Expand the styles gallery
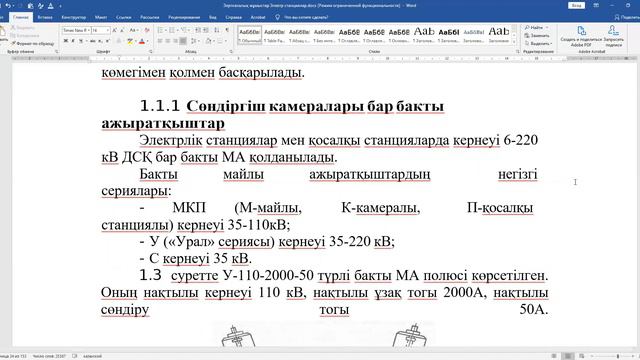Screen dimensions: 640x360 click(x=514, y=42)
